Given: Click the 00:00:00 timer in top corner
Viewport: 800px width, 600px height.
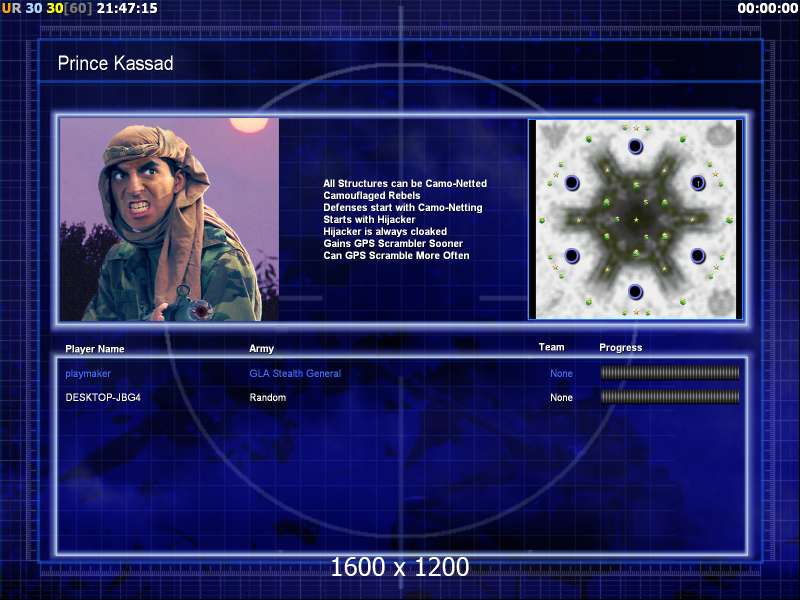Looking at the screenshot, I should pyautogui.click(x=767, y=8).
